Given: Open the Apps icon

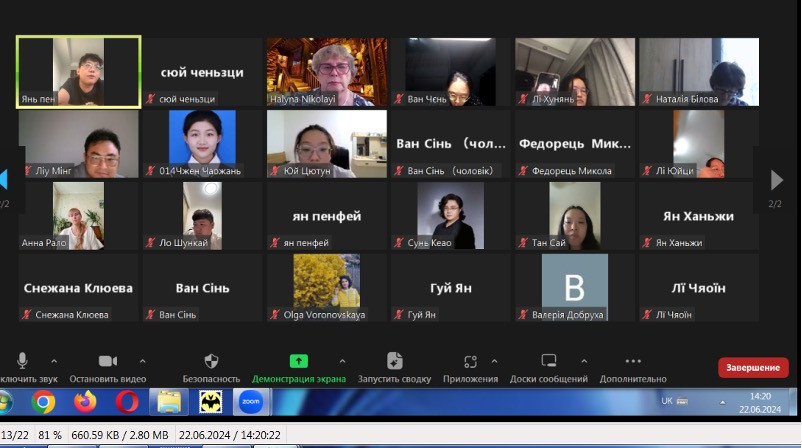Looking at the screenshot, I should 470,362.
